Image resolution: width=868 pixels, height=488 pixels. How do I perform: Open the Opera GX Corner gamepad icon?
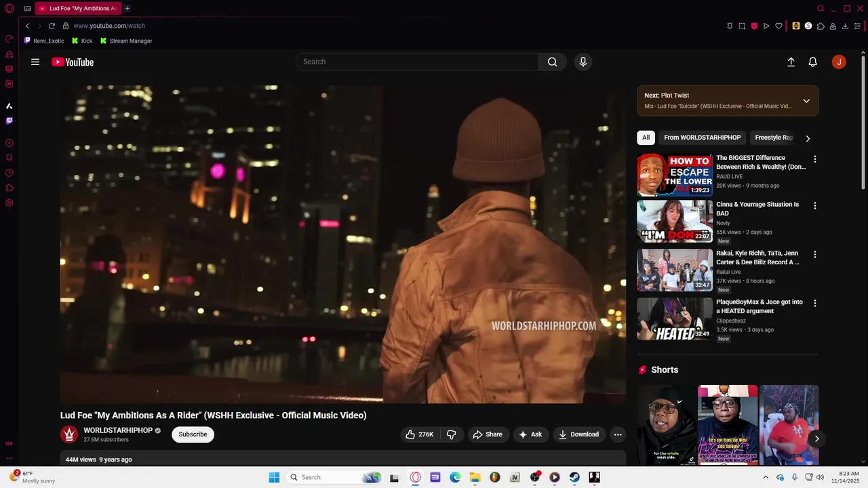27,9
